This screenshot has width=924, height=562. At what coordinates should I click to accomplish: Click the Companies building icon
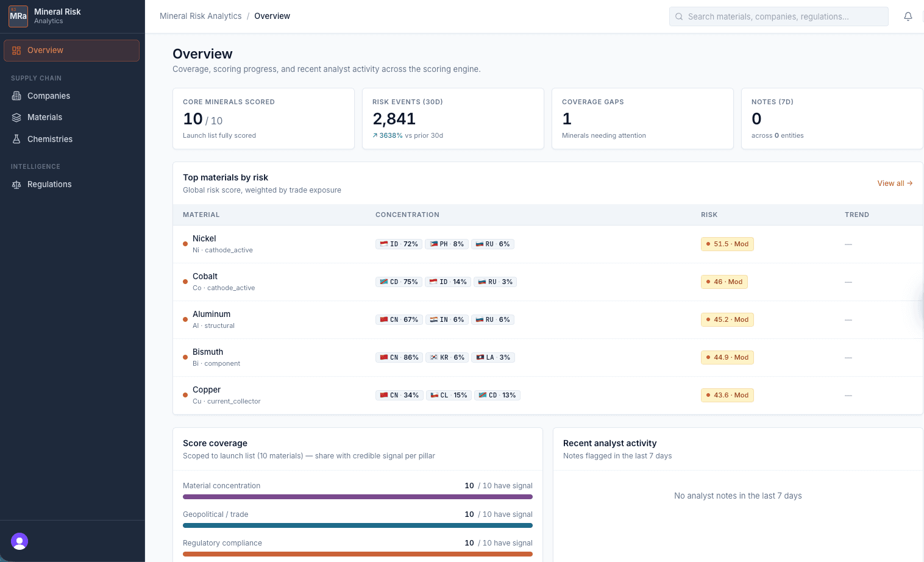click(16, 96)
